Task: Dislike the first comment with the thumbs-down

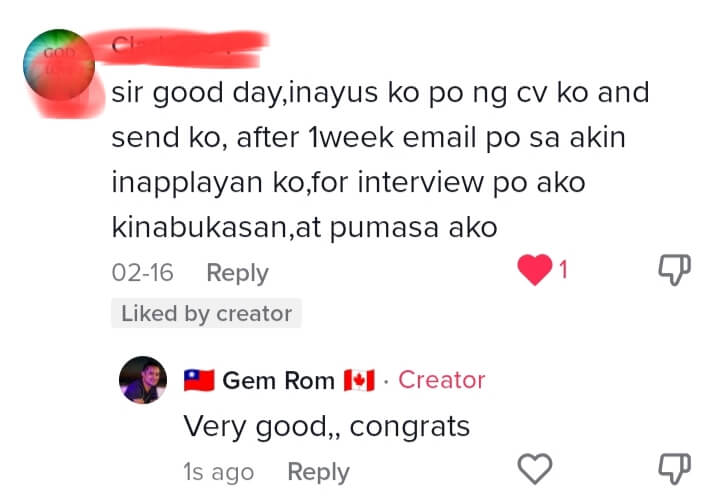Action: [x=674, y=269]
